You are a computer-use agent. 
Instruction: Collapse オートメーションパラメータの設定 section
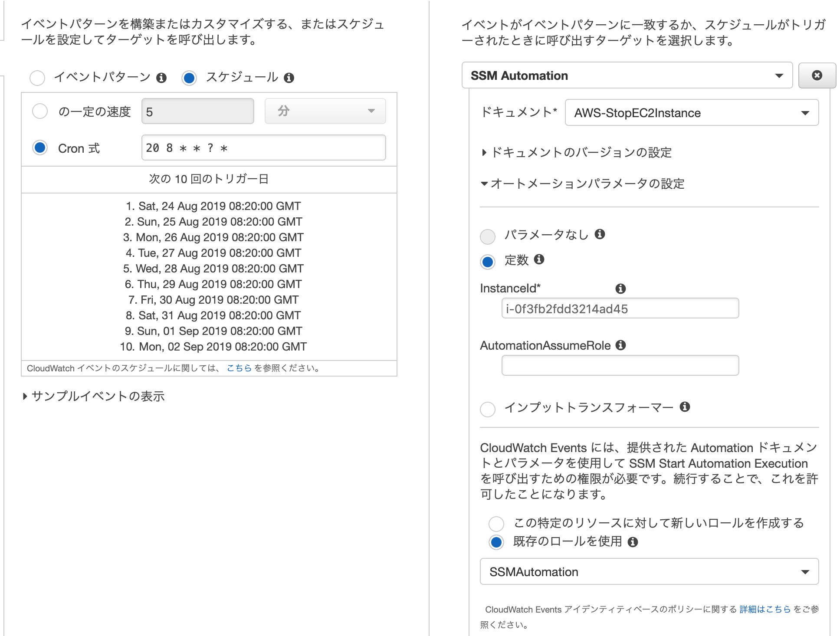pyautogui.click(x=583, y=184)
